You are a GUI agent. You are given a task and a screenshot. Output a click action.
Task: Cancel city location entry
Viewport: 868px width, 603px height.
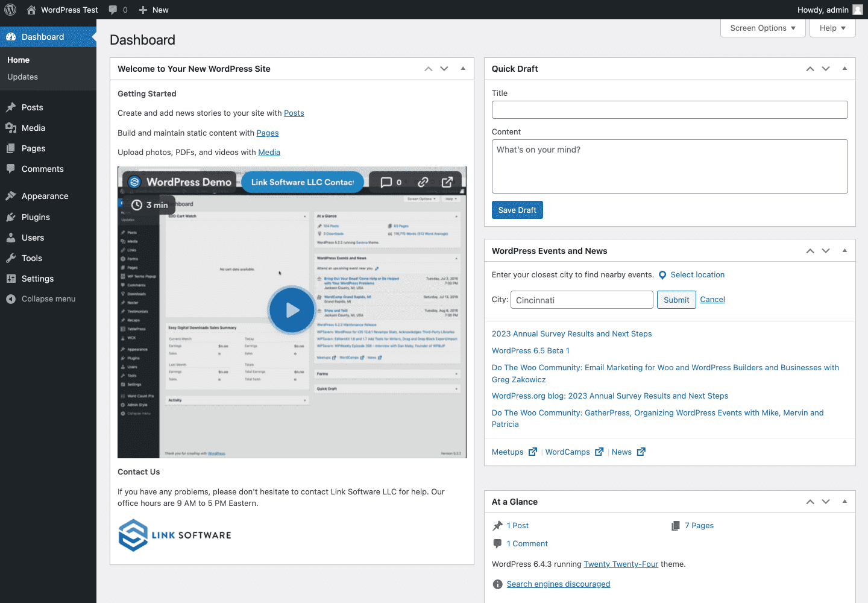712,300
